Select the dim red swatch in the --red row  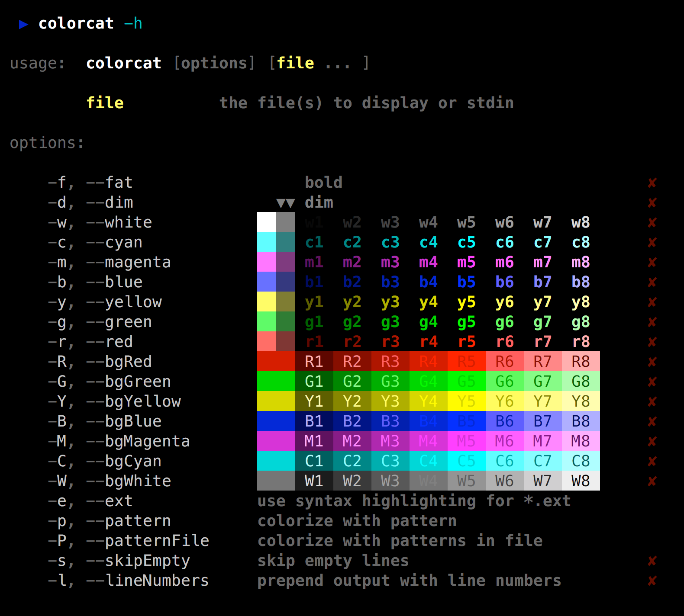[x=286, y=341]
